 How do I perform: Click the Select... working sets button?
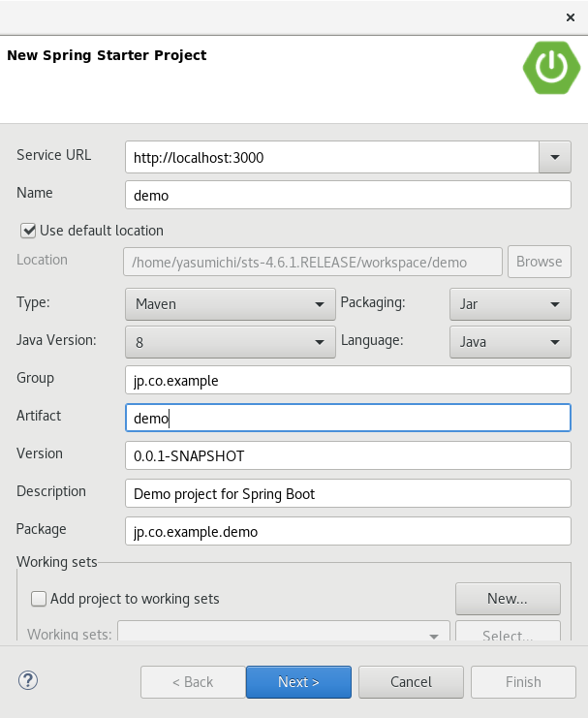click(x=508, y=632)
